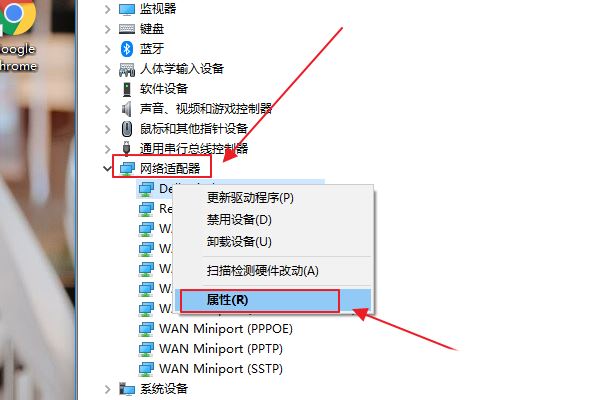This screenshot has height=400, width=600.
Task: Click the system devices folder icon
Action: tap(127, 389)
